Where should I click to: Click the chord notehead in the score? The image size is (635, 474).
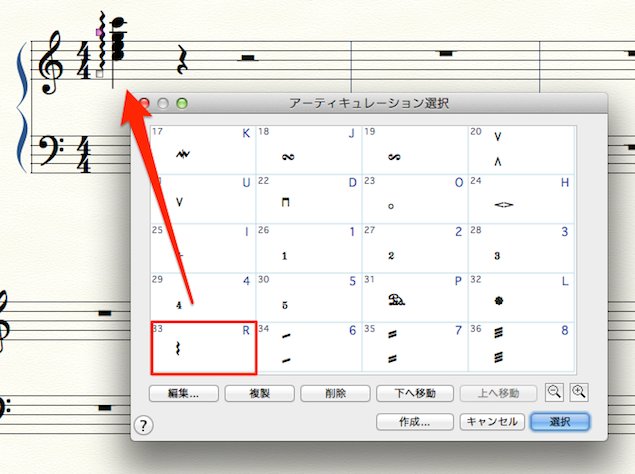tap(118, 39)
